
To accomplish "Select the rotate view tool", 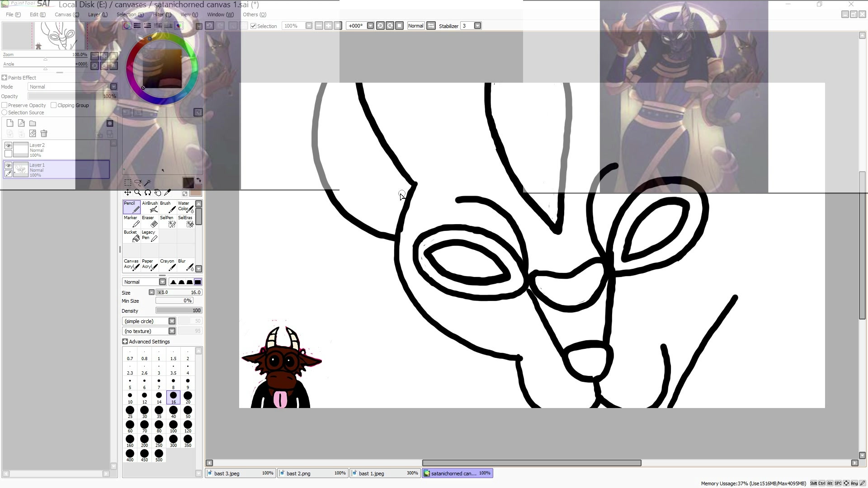I will (x=148, y=192).
